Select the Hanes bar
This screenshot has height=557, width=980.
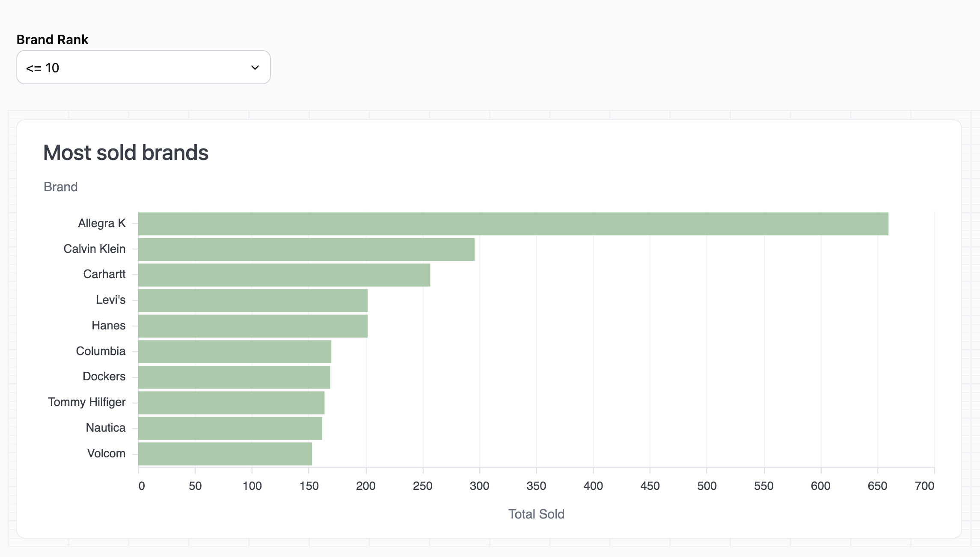[252, 326]
